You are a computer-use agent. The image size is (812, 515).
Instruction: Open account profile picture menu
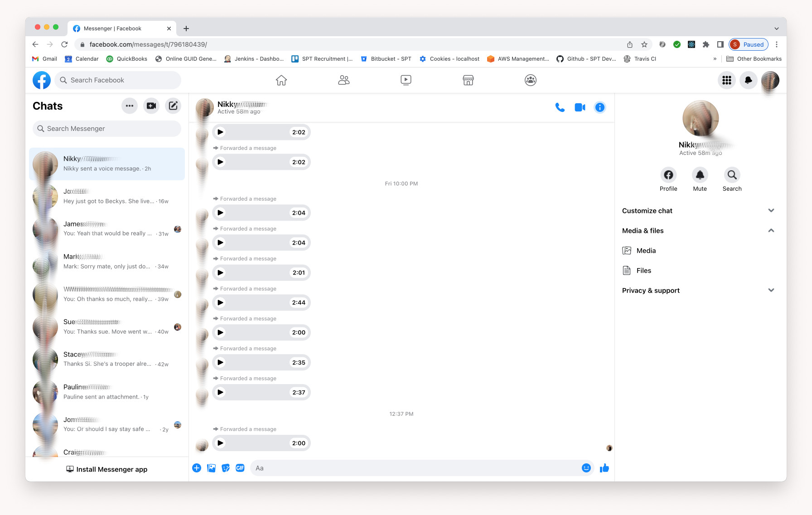[770, 80]
